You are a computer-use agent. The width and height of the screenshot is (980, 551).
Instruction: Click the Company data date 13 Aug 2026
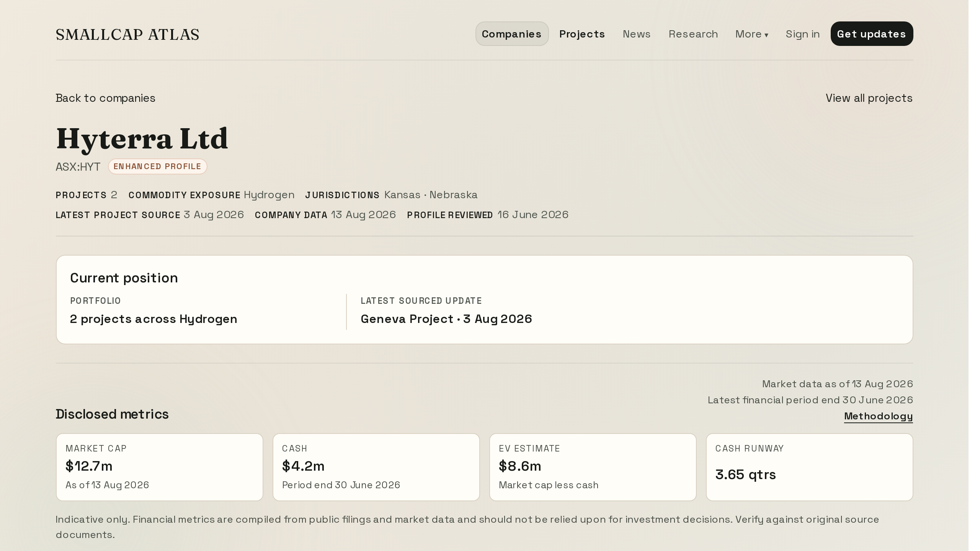(x=363, y=215)
